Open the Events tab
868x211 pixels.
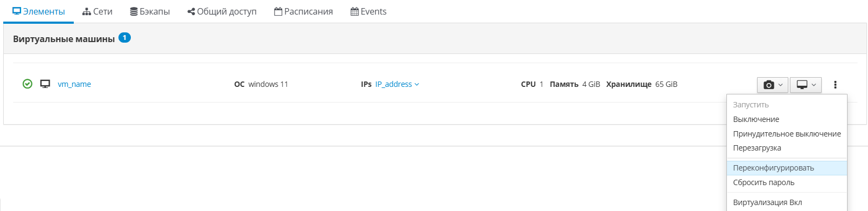(x=368, y=11)
